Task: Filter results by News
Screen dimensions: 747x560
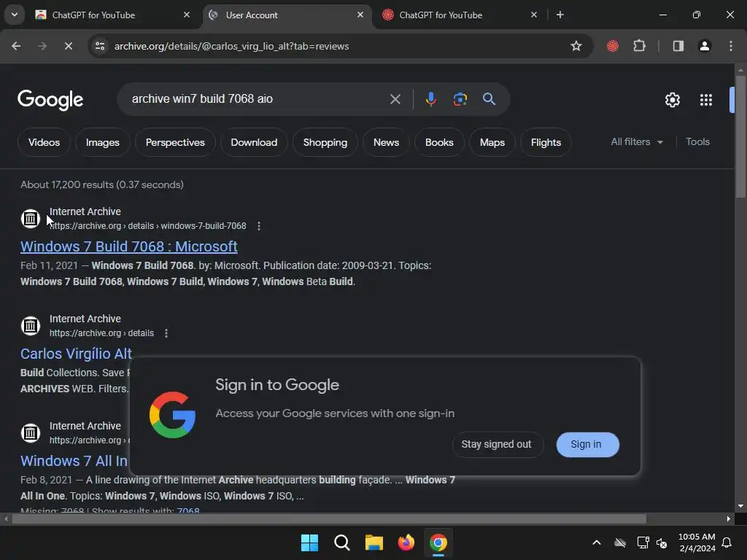Action: (386, 142)
